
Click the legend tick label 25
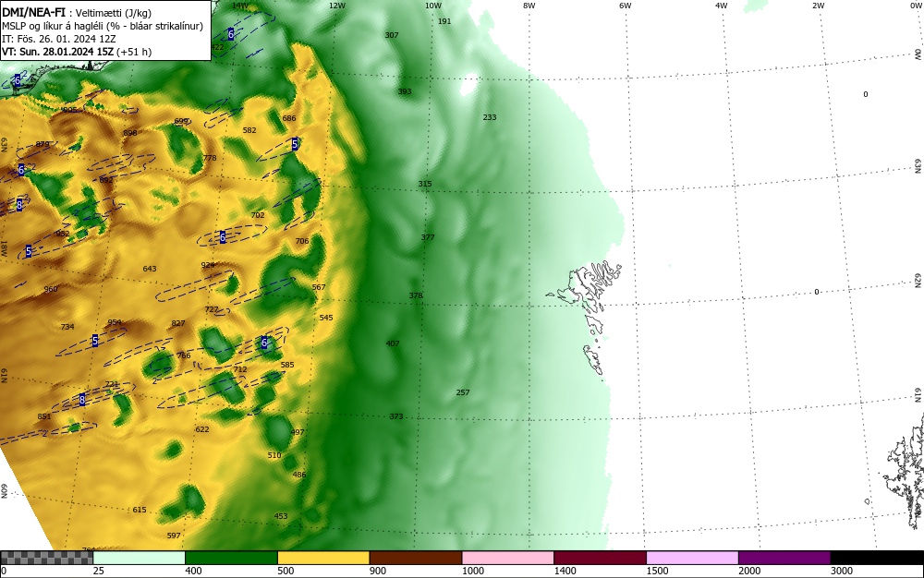(99, 571)
